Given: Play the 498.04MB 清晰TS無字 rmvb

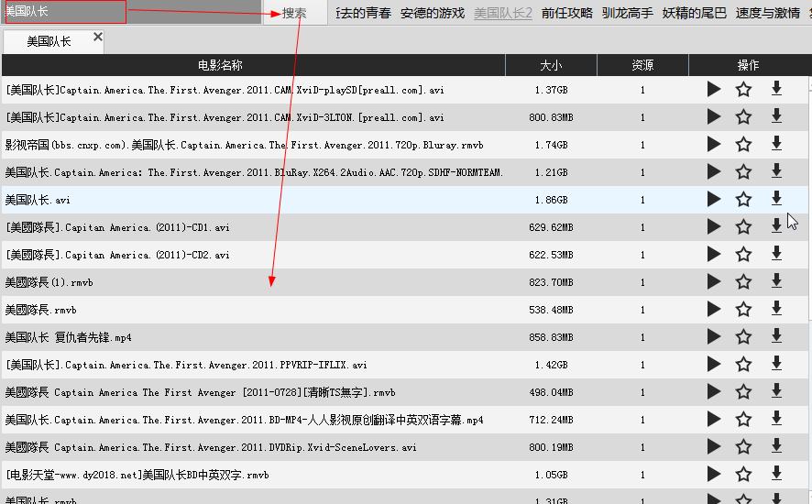Looking at the screenshot, I should 714,391.
